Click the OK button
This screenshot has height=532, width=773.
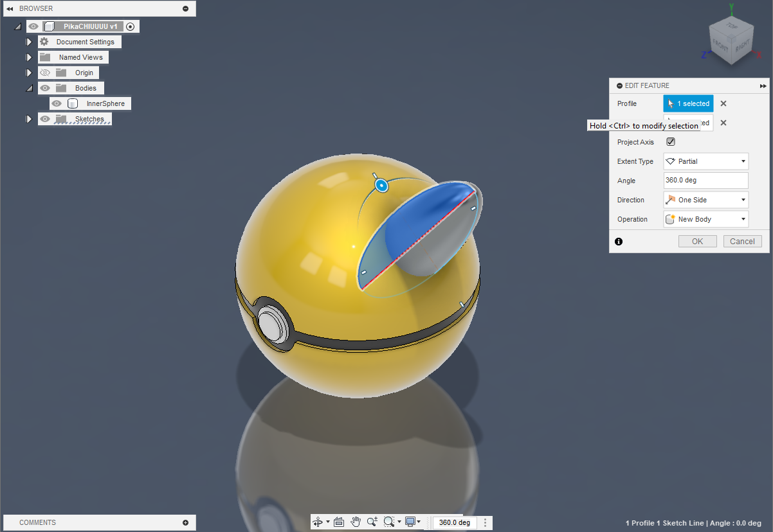tap(698, 242)
